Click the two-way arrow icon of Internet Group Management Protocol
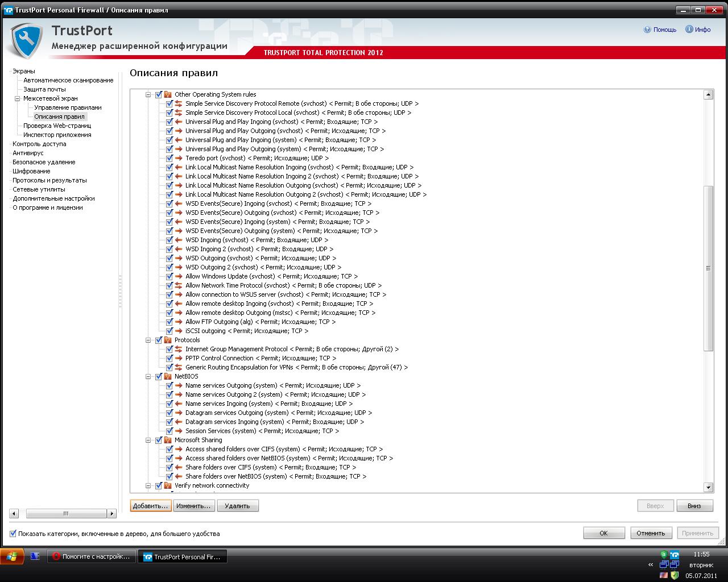This screenshot has width=728, height=582. pos(179,349)
